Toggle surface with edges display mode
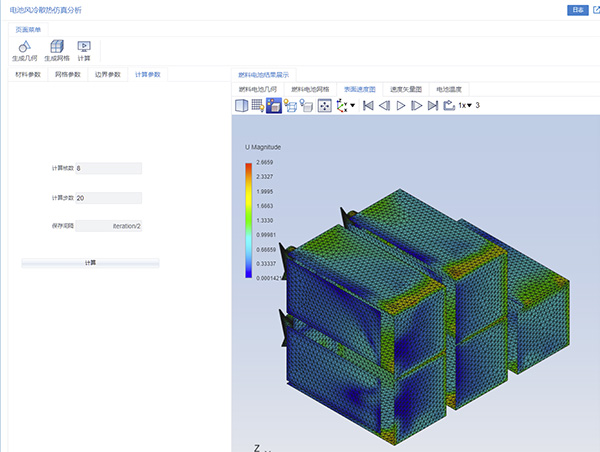Image resolution: width=600 pixels, height=452 pixels. point(273,105)
